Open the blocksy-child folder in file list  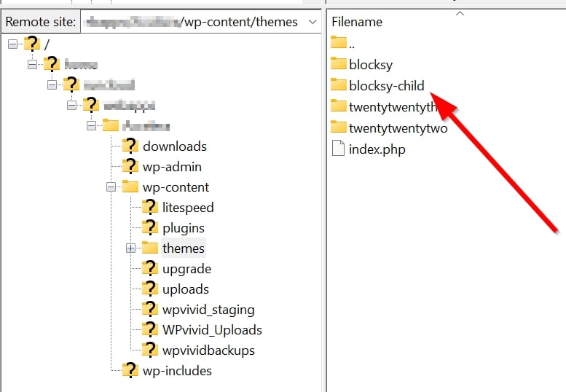pyautogui.click(x=386, y=86)
